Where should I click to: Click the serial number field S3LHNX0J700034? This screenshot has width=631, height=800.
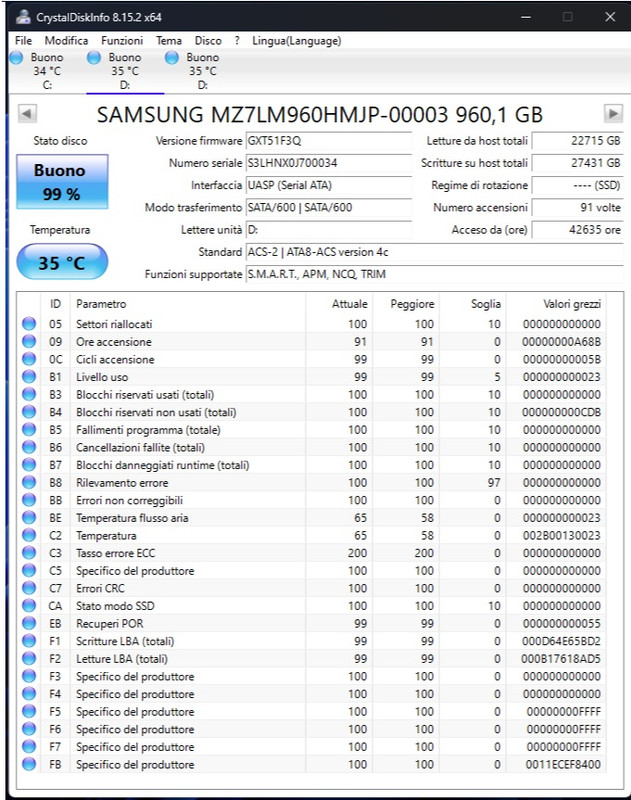pyautogui.click(x=329, y=163)
